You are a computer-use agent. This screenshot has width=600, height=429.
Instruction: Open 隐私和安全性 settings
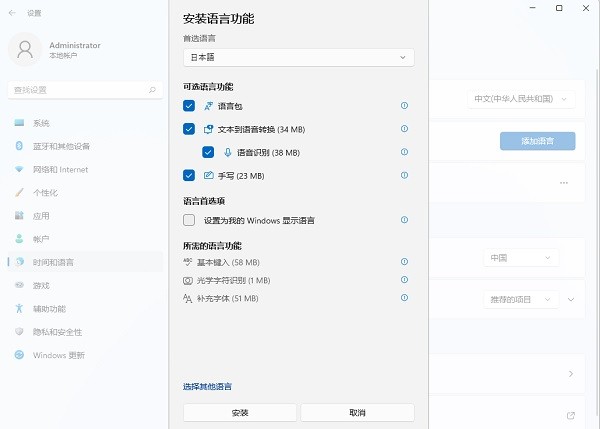pos(85,332)
